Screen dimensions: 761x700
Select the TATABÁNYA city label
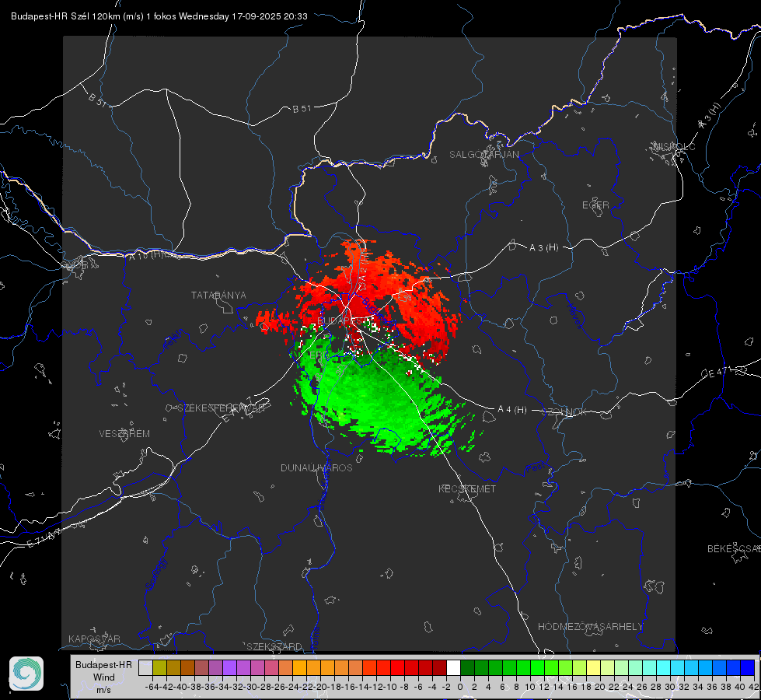218,296
